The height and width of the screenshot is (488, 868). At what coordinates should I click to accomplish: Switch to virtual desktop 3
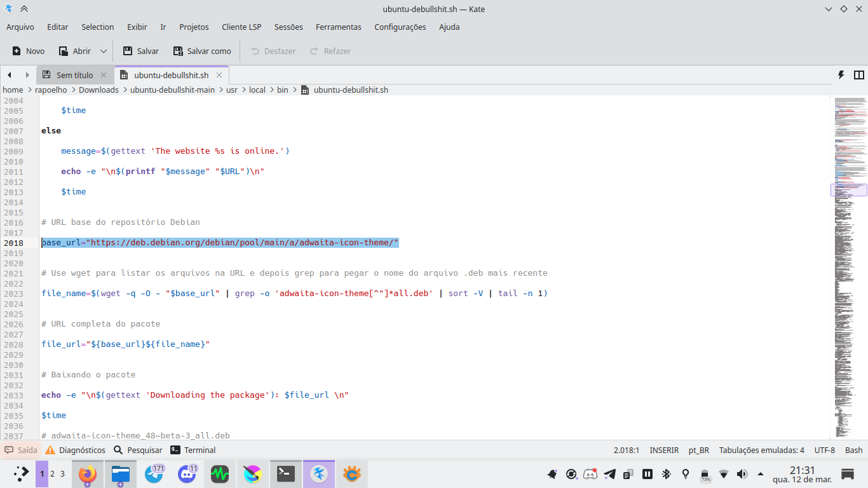(x=62, y=473)
